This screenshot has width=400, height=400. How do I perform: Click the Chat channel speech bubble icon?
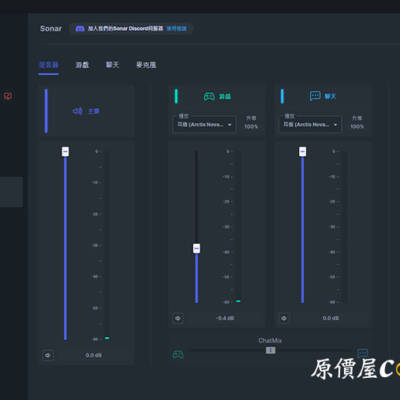[x=315, y=96]
